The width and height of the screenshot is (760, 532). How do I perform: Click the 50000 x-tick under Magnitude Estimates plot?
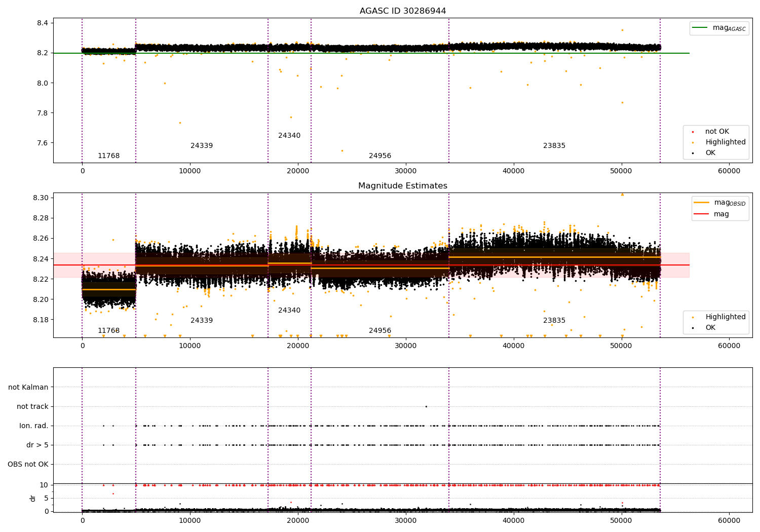(x=621, y=346)
